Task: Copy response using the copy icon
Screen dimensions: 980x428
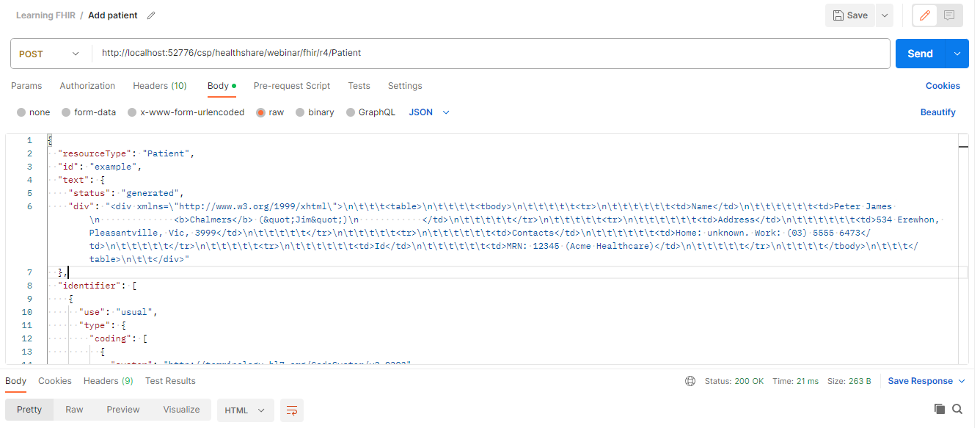Action: point(940,409)
